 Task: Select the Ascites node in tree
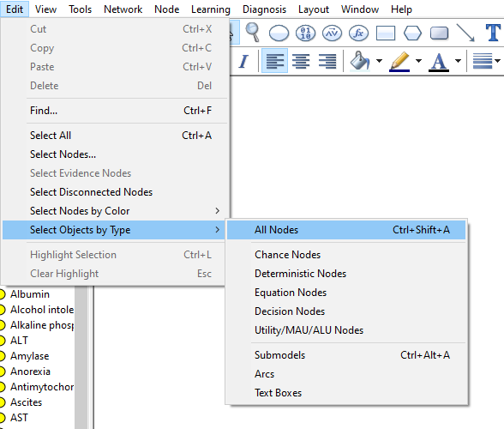click(x=26, y=402)
